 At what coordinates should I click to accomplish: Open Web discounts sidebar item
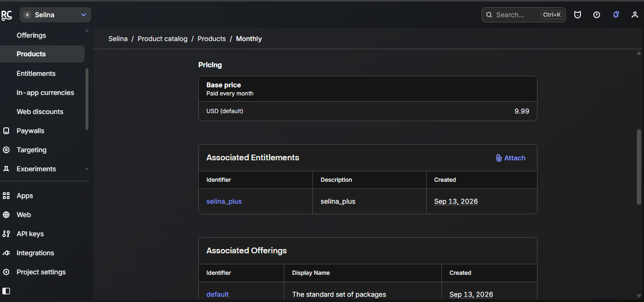[40, 112]
